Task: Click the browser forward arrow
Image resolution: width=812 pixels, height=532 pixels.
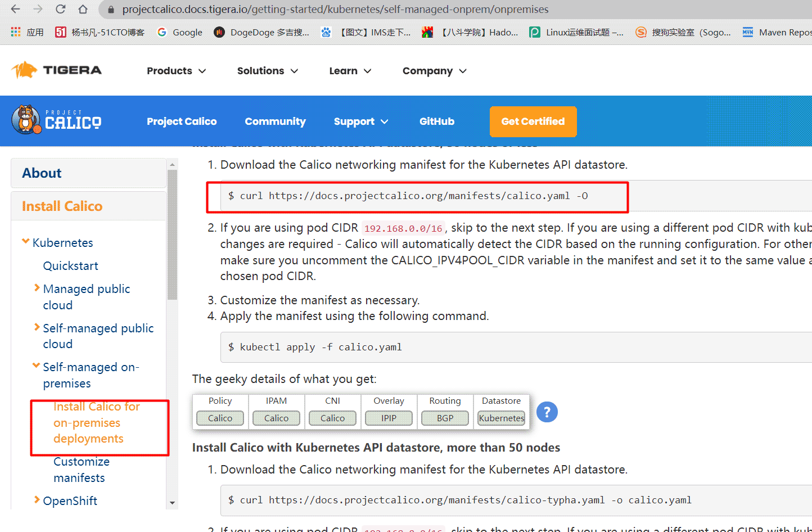Action: point(38,9)
